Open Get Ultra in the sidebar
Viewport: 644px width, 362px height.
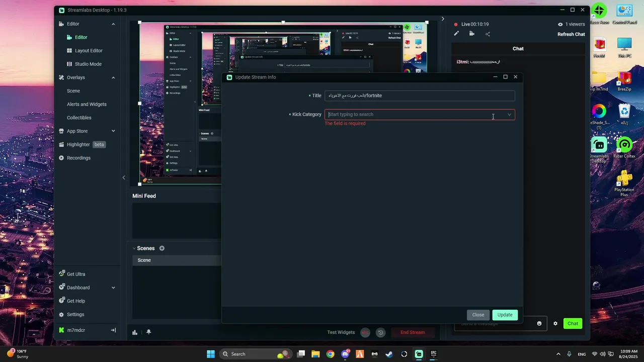76,274
